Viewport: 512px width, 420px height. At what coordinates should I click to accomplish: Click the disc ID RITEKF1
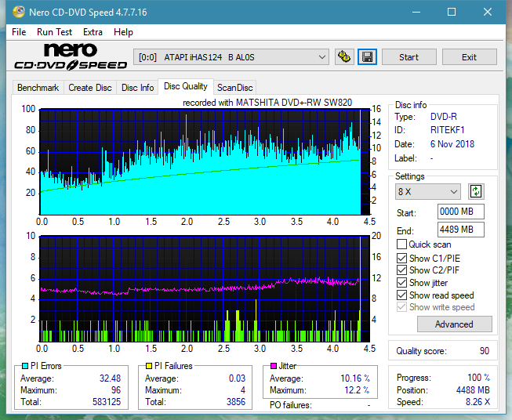447,130
